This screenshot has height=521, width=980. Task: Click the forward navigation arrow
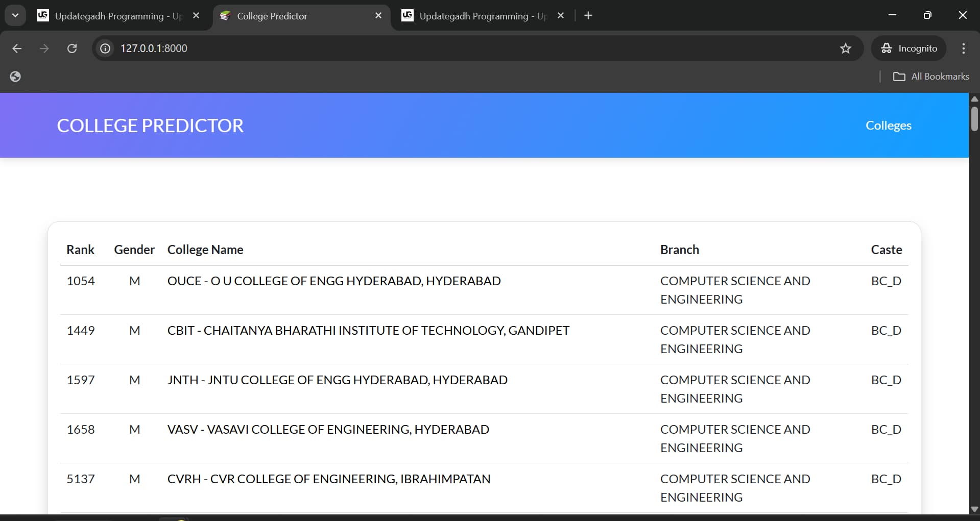coord(44,48)
